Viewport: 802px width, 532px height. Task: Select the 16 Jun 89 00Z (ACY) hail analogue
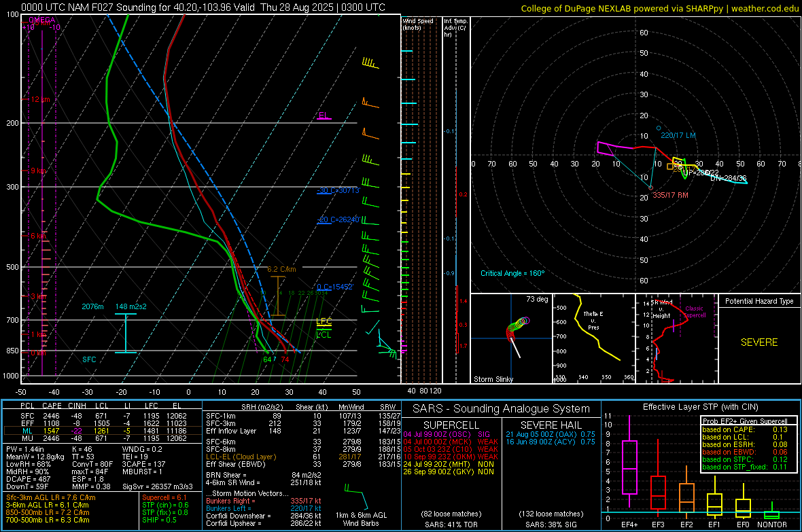tap(551, 442)
